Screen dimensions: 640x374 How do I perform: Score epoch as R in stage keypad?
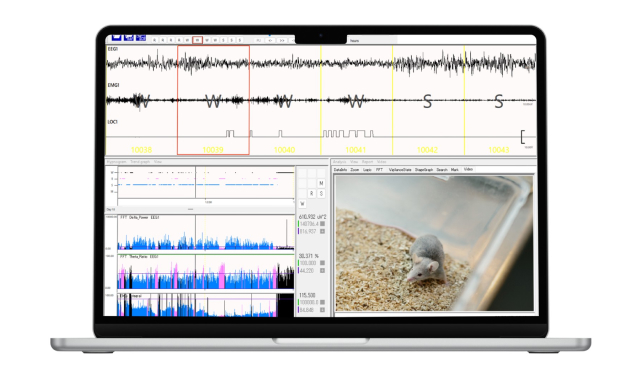(311, 194)
